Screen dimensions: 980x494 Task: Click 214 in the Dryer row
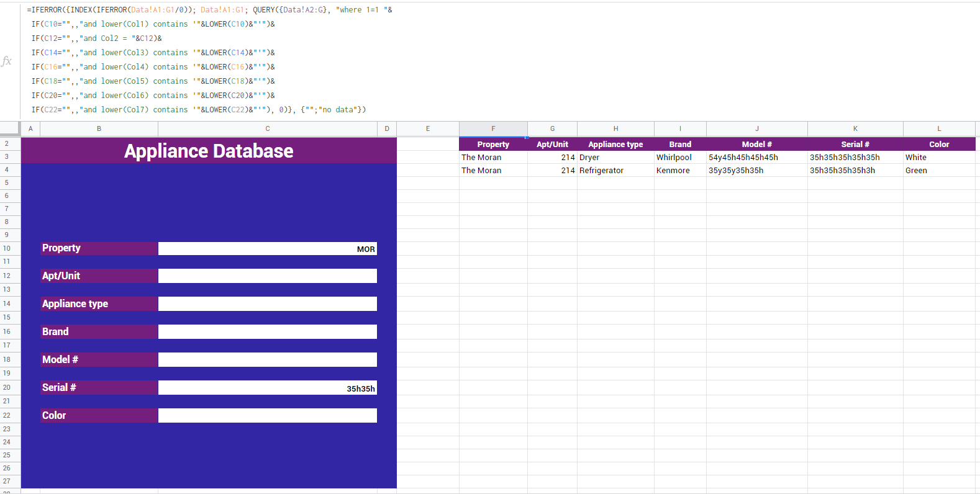click(x=552, y=157)
